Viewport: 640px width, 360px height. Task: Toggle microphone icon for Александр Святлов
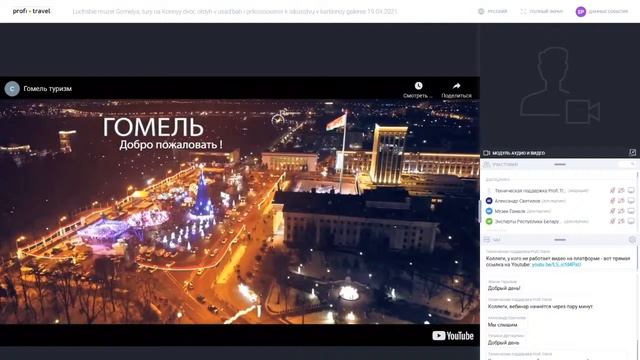612,201
